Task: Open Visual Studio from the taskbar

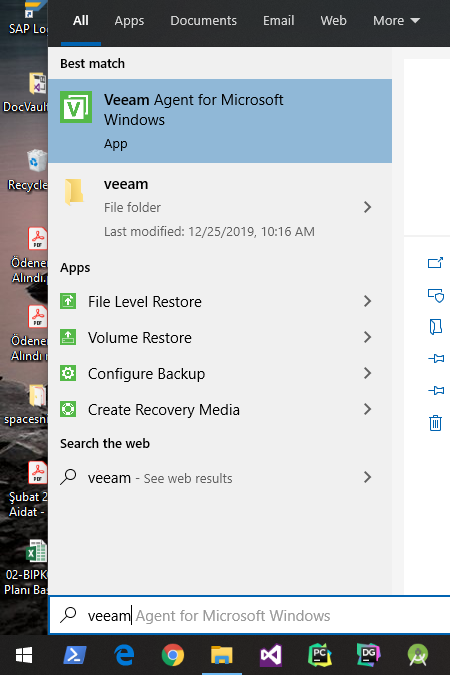Action: [x=271, y=655]
